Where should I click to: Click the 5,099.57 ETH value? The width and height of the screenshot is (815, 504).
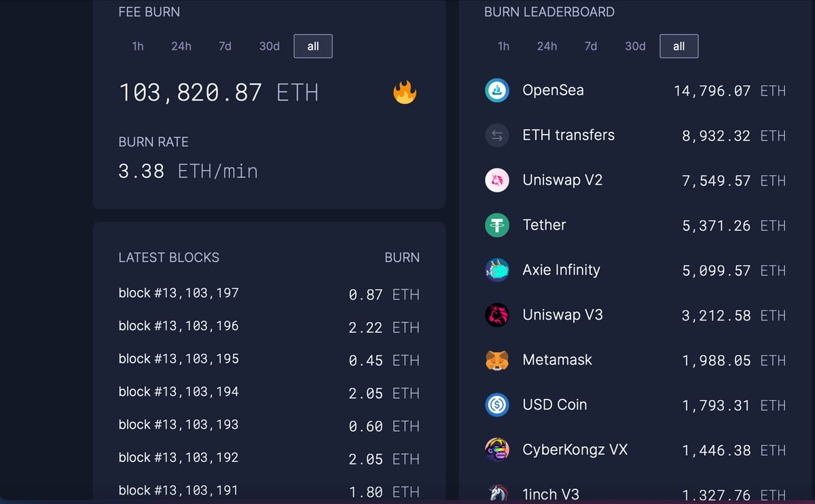point(733,270)
